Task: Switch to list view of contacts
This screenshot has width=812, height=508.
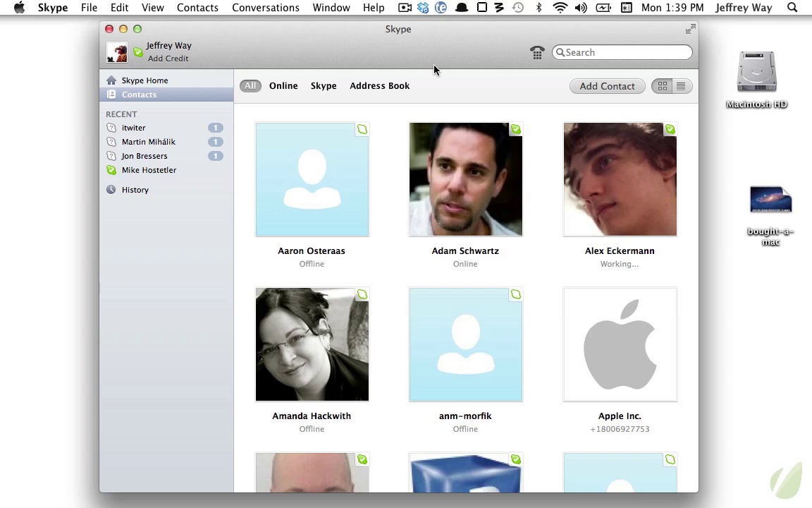Action: point(681,86)
